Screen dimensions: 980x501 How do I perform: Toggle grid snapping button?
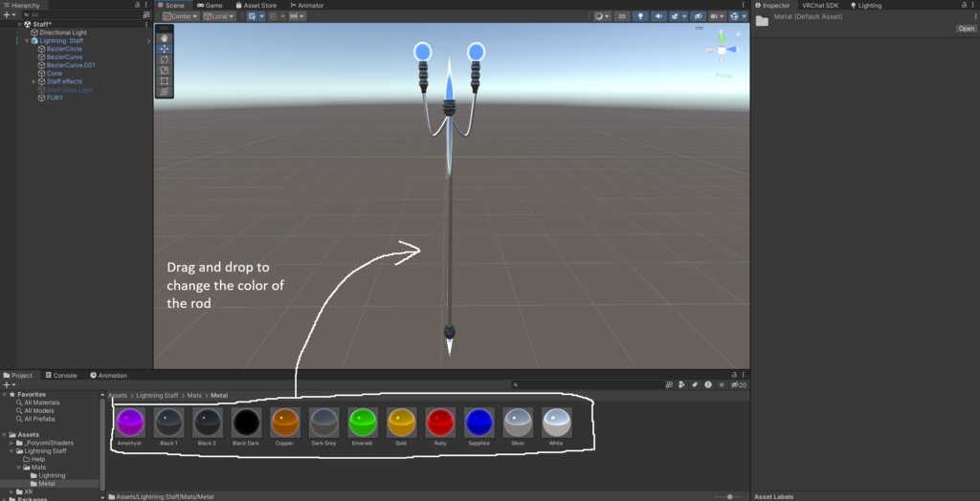click(273, 16)
